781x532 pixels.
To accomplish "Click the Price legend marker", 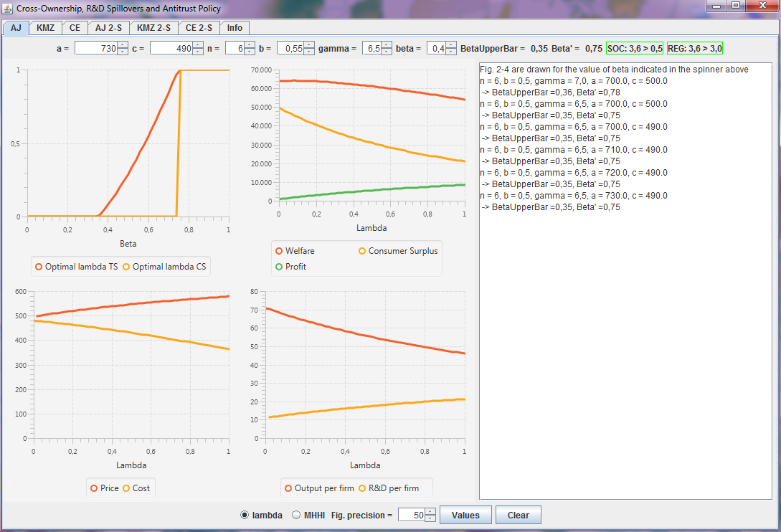I will point(94,488).
